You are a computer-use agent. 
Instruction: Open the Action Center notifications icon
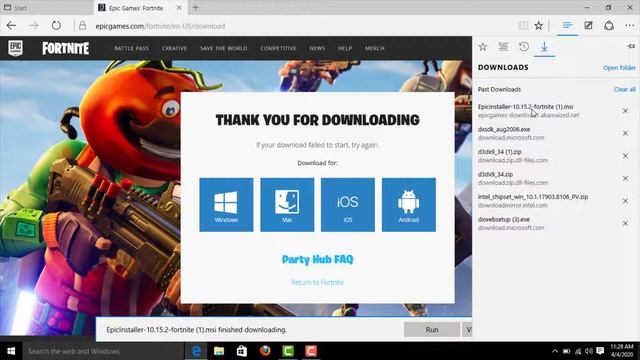pos(600,351)
